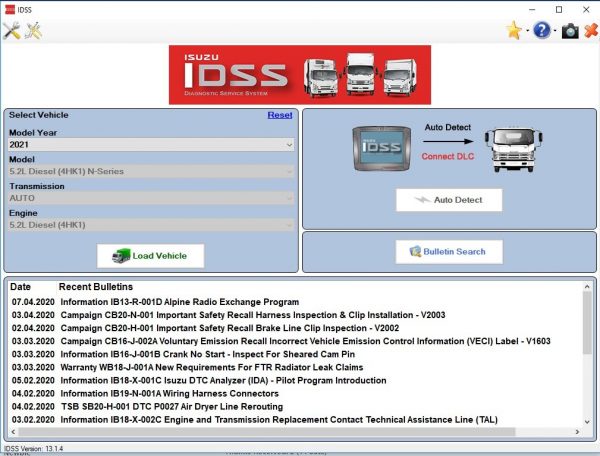
Task: Click the Auto Detect button
Action: coord(449,200)
